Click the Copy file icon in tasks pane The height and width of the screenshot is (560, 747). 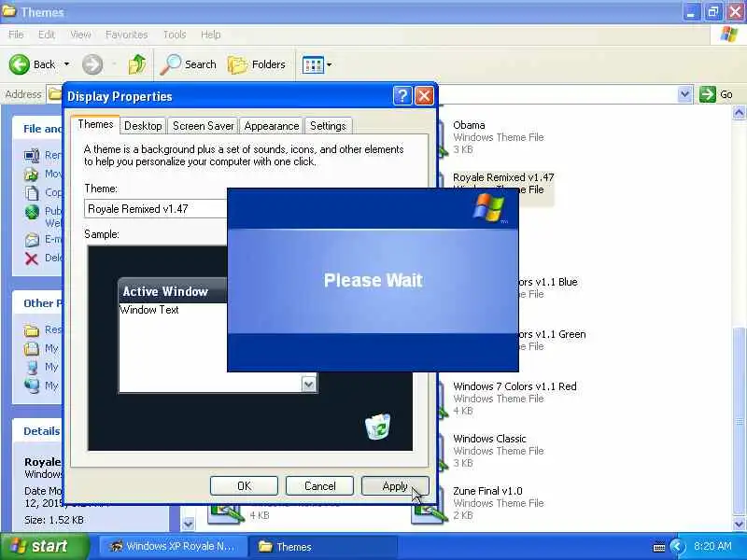(32, 193)
